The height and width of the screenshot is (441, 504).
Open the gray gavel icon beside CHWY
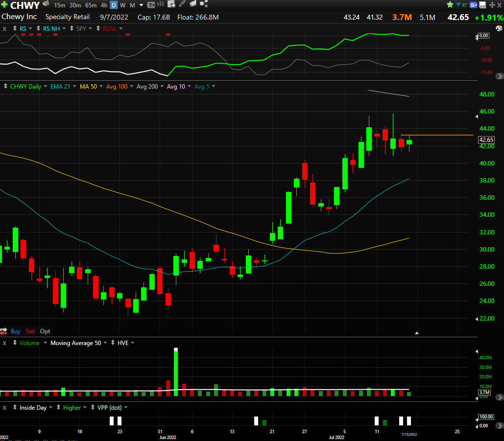pos(46,4)
